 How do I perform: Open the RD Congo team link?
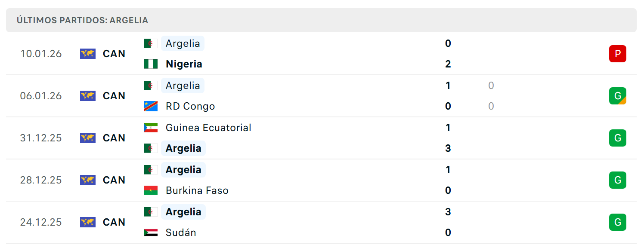pyautogui.click(x=190, y=106)
